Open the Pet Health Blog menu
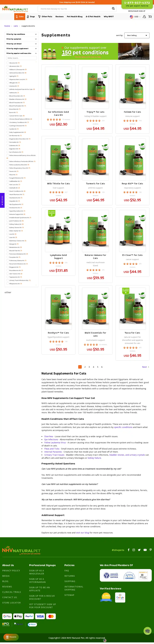Screen dimensions: 154x644 75,17
